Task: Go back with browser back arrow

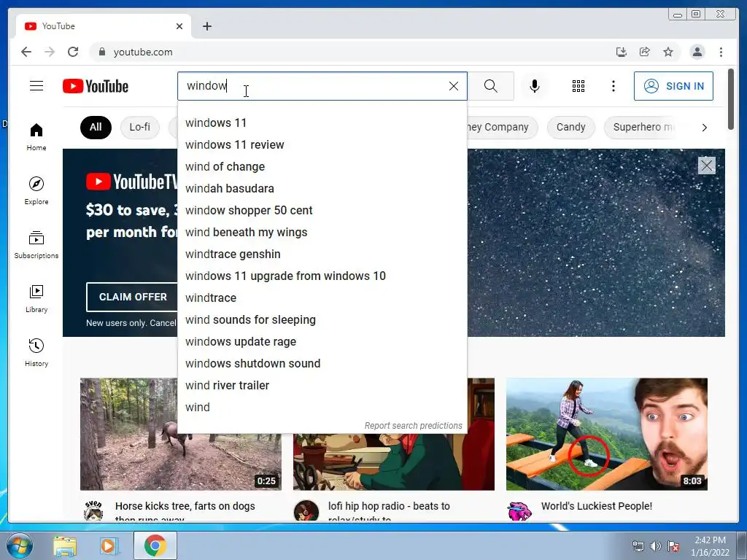Action: click(26, 52)
